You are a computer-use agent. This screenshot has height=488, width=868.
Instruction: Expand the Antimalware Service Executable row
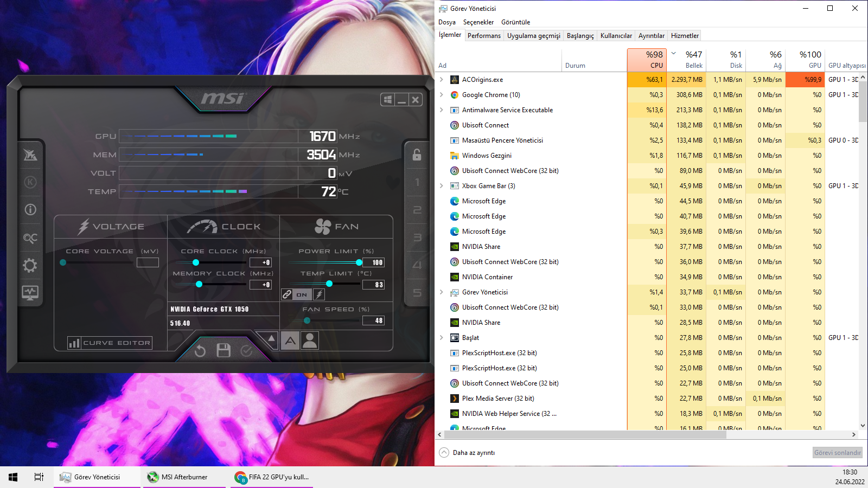[442, 110]
